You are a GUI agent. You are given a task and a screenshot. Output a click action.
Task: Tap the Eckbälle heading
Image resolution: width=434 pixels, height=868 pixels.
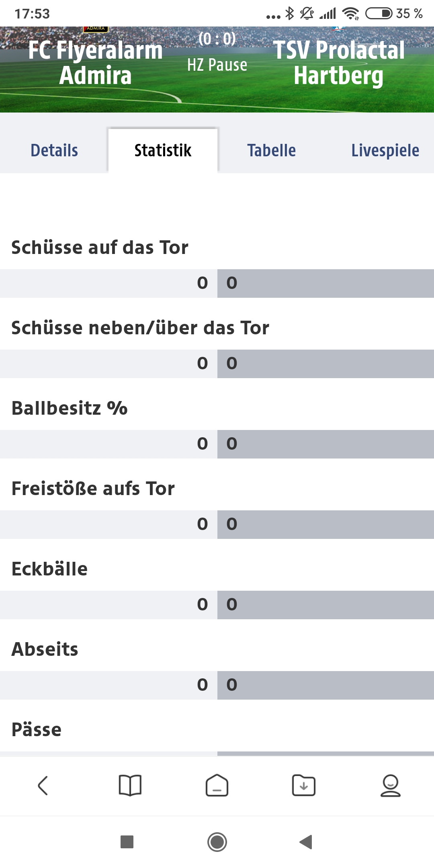click(x=49, y=569)
